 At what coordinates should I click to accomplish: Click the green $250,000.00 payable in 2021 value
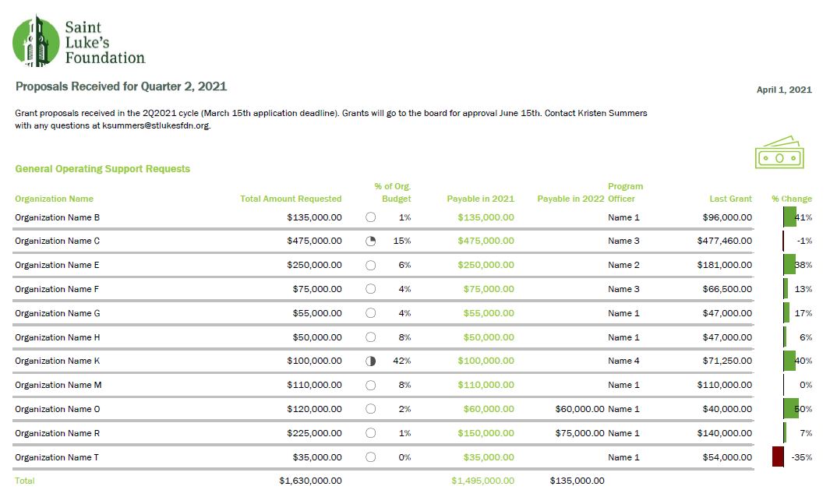[x=486, y=265]
